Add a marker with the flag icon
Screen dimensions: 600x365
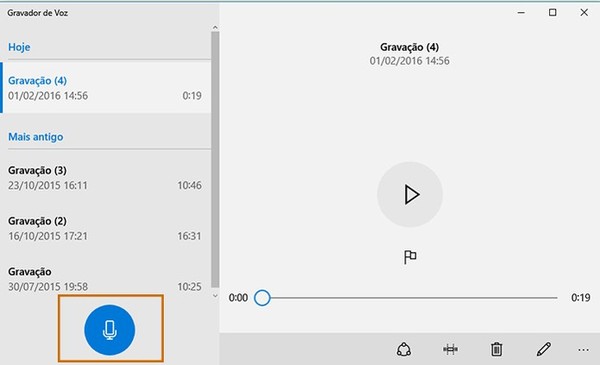pyautogui.click(x=410, y=257)
